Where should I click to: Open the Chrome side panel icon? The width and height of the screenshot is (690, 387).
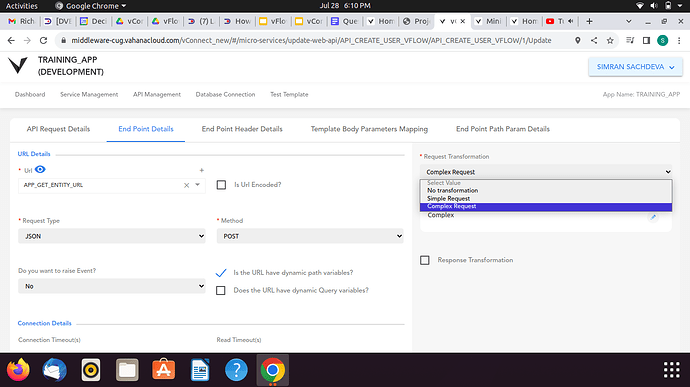(x=646, y=41)
